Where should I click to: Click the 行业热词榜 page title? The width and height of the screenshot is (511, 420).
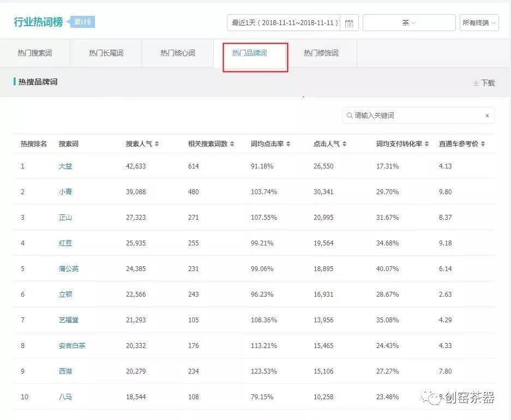point(38,22)
